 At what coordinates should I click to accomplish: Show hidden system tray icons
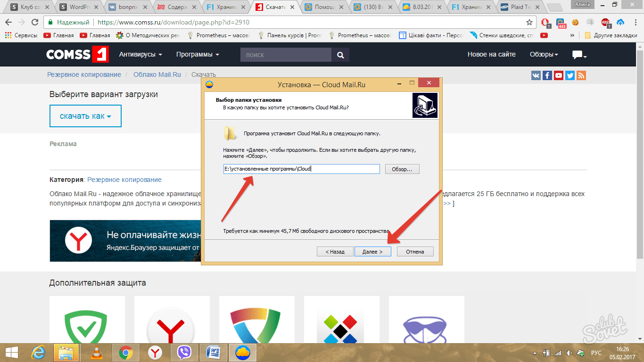[536, 353]
